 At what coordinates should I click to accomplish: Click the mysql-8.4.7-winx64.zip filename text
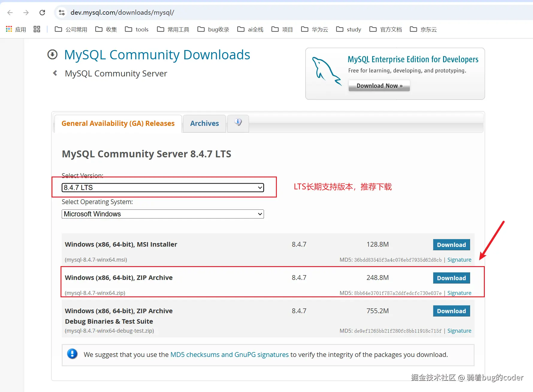tap(95, 293)
